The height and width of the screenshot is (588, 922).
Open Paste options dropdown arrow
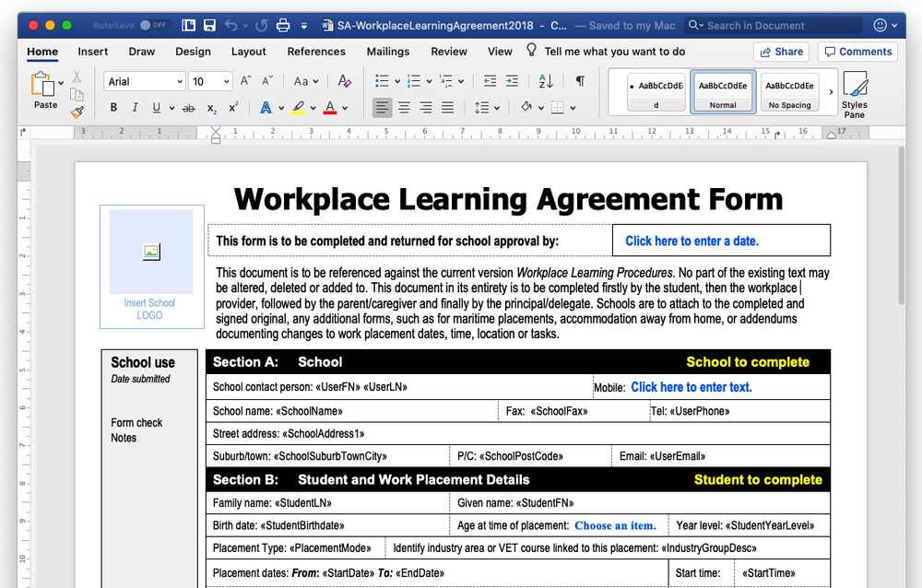click(61, 83)
